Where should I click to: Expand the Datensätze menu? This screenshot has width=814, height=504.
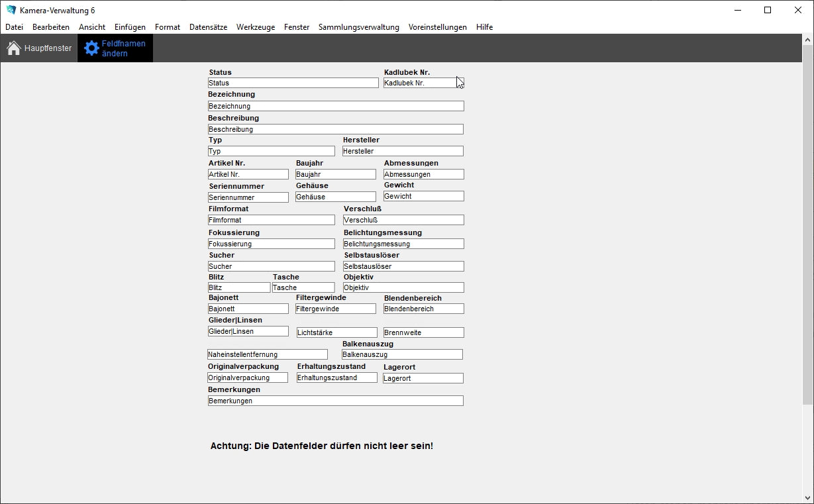coord(208,27)
